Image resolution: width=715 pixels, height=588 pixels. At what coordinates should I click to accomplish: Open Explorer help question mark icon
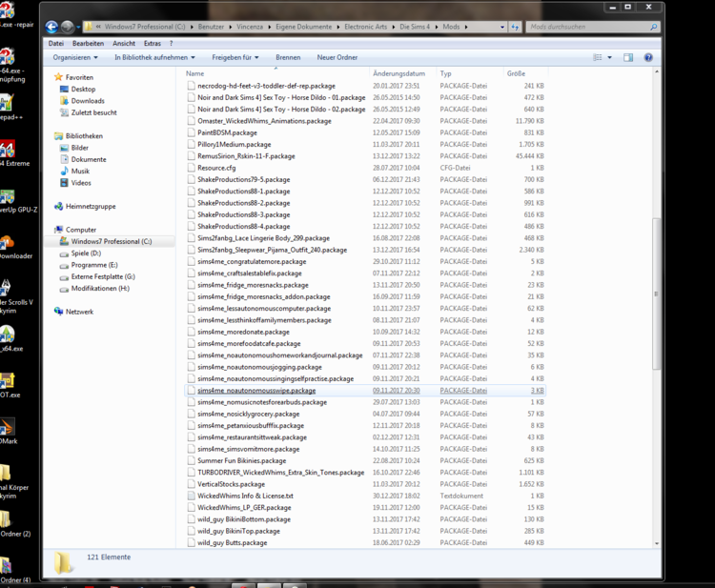click(x=648, y=57)
